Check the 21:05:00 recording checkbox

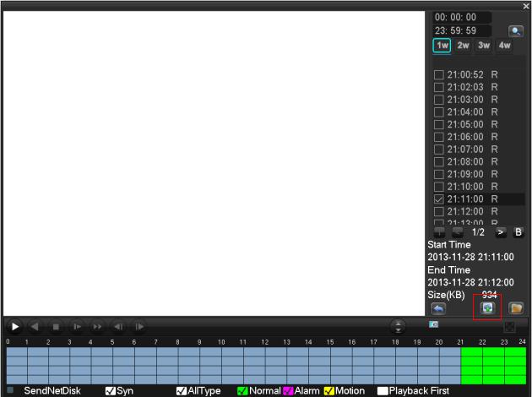439,124
